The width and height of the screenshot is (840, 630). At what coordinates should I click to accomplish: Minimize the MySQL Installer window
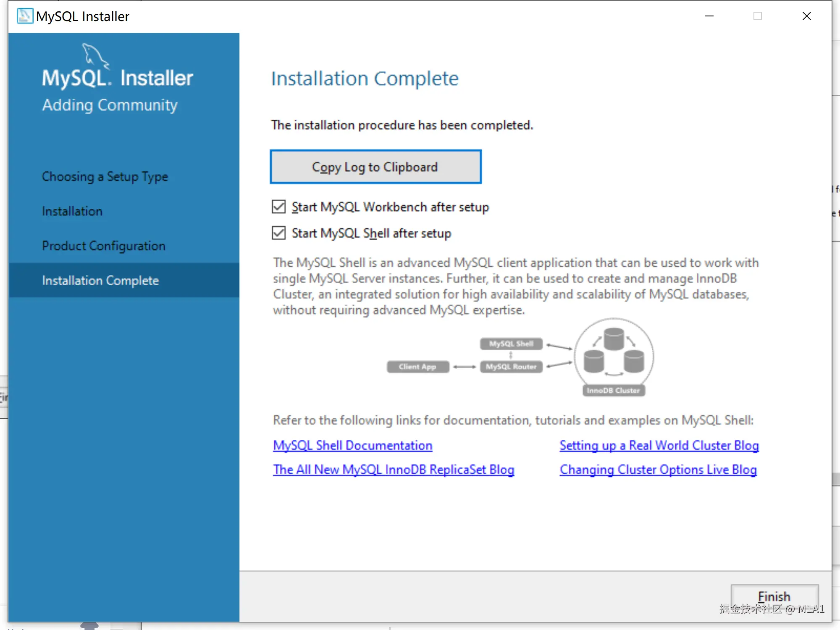pos(709,16)
